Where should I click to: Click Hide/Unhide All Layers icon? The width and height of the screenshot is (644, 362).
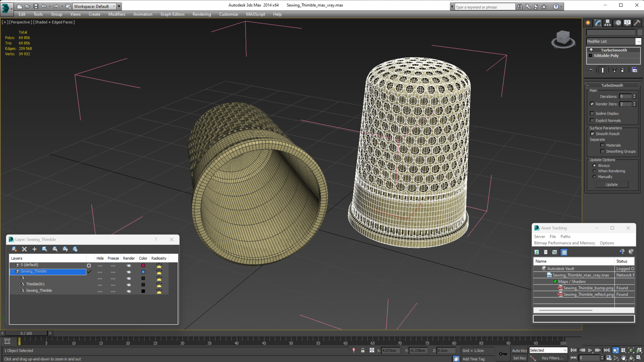[x=65, y=249]
